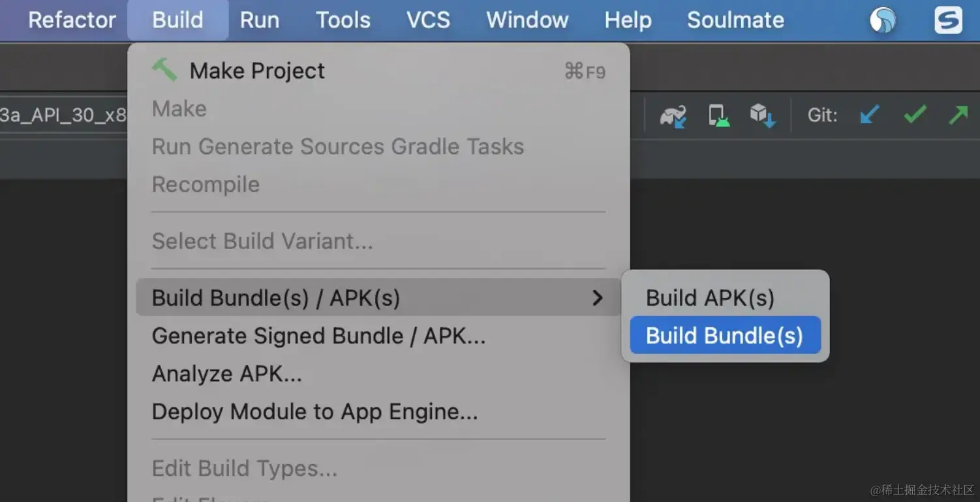Select the Recompile menu entry
The image size is (980, 502).
378,184
